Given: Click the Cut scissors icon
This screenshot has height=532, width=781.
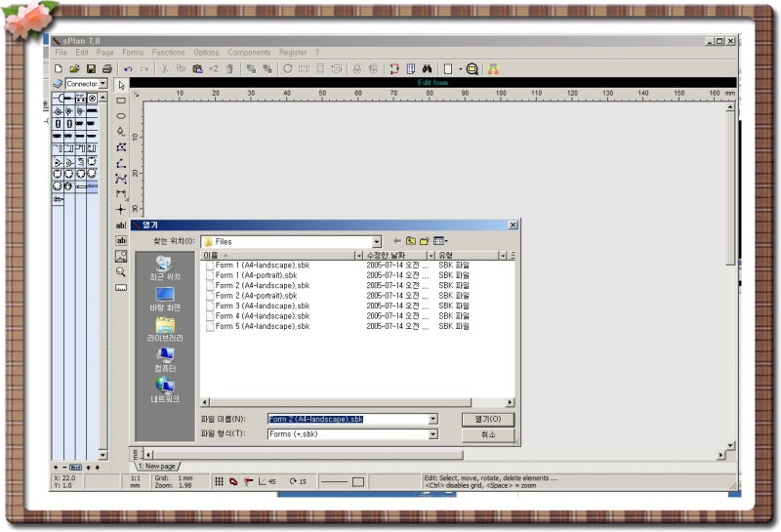Looking at the screenshot, I should pyautogui.click(x=164, y=68).
